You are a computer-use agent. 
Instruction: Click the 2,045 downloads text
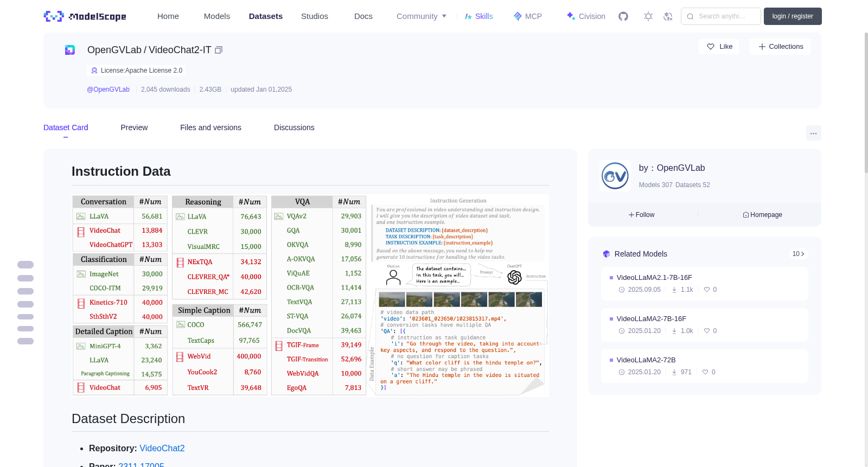pyautogui.click(x=165, y=89)
